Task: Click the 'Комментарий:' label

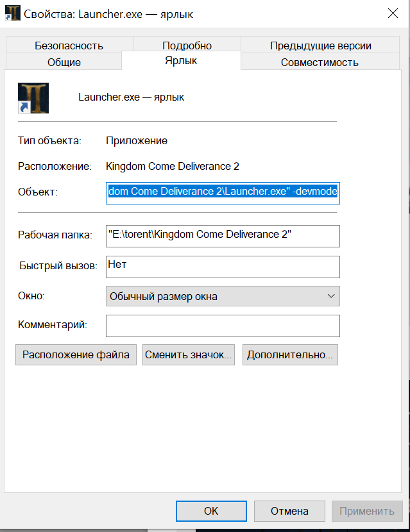Action: [53, 325]
